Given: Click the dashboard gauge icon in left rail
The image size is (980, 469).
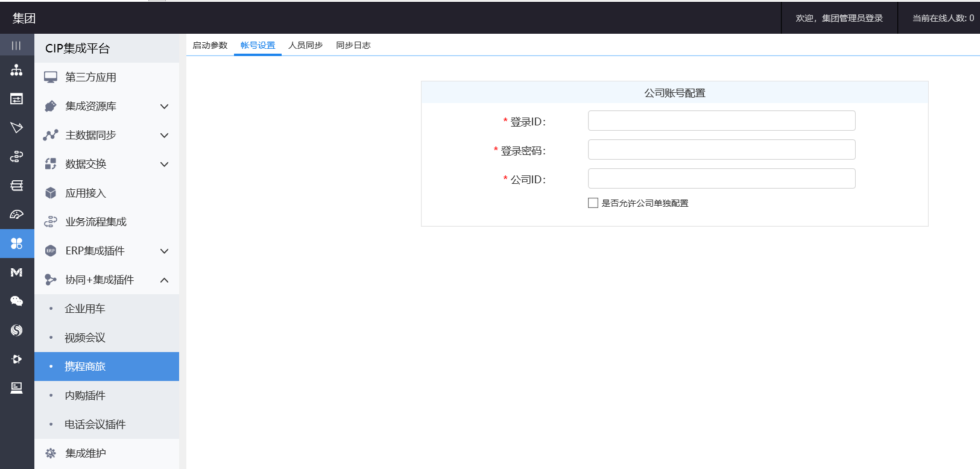Looking at the screenshot, I should 16,215.
